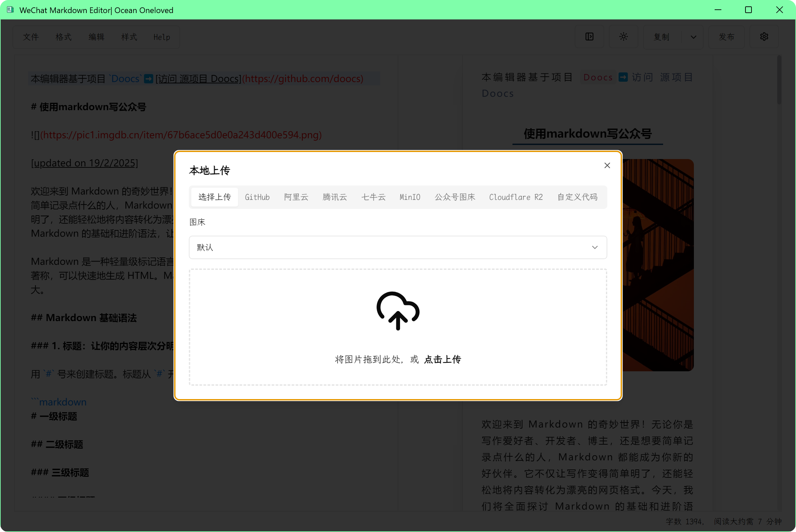Open the Help menu
The image size is (796, 532).
tap(162, 37)
